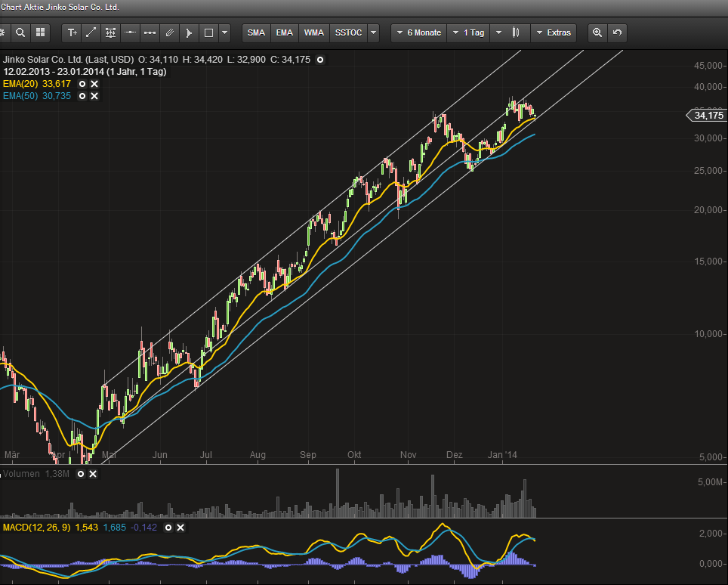Add SMA indicator
This screenshot has height=585, width=728.
click(x=256, y=32)
